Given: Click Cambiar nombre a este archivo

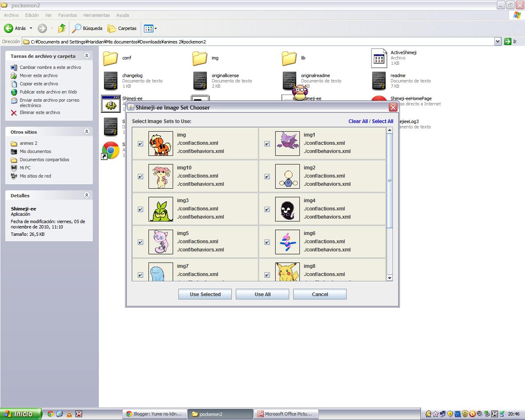Looking at the screenshot, I should (x=50, y=67).
